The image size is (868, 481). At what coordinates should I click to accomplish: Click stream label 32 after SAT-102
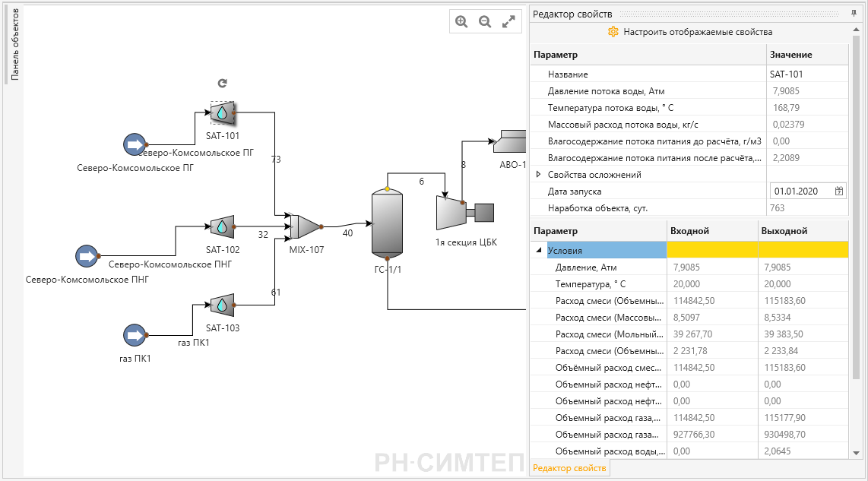pyautogui.click(x=263, y=235)
